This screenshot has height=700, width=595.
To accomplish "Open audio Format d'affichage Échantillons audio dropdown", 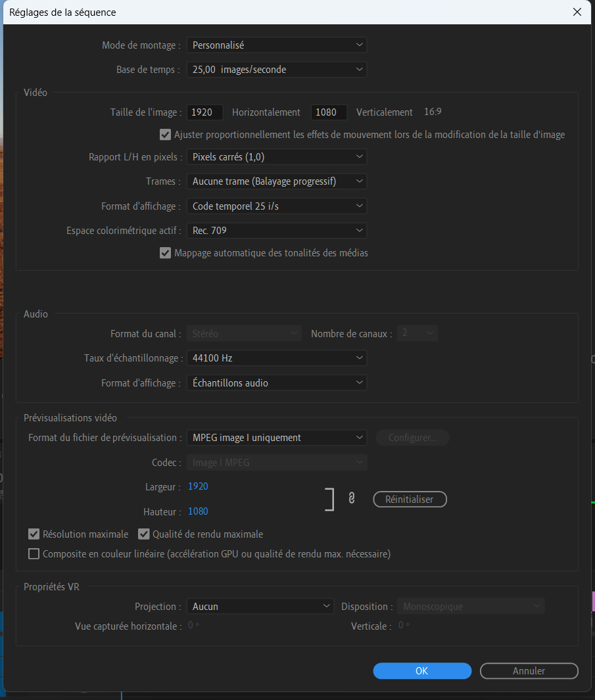I will pyautogui.click(x=277, y=383).
